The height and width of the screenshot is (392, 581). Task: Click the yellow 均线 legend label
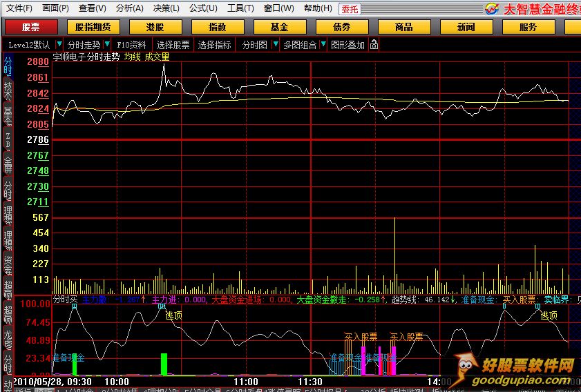(x=132, y=57)
